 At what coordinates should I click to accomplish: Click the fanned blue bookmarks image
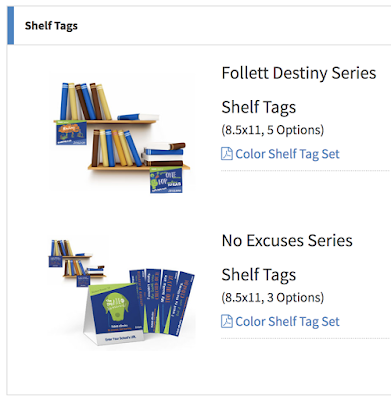point(162,301)
